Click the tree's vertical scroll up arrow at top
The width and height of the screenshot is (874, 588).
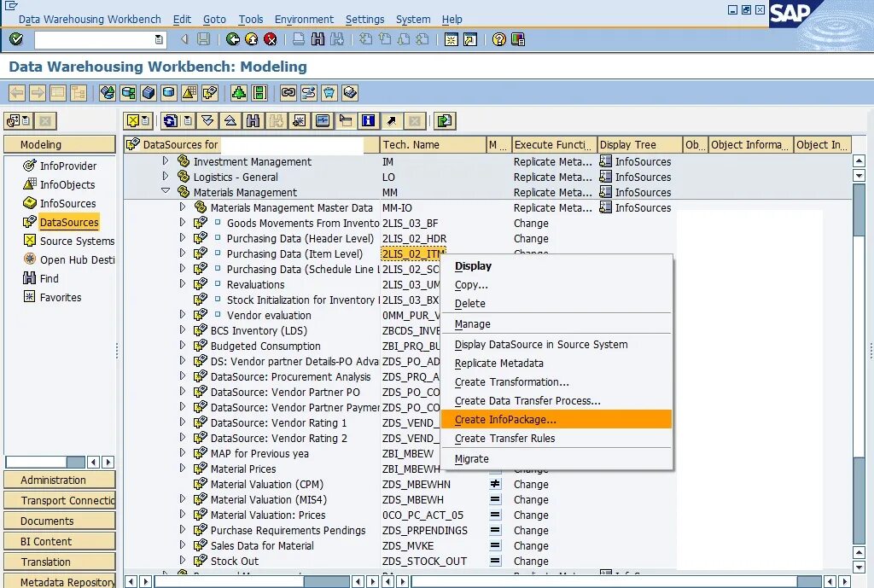coord(859,161)
